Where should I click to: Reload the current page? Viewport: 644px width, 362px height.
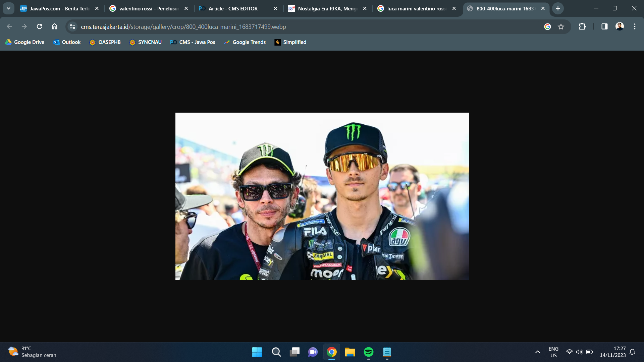point(39,26)
